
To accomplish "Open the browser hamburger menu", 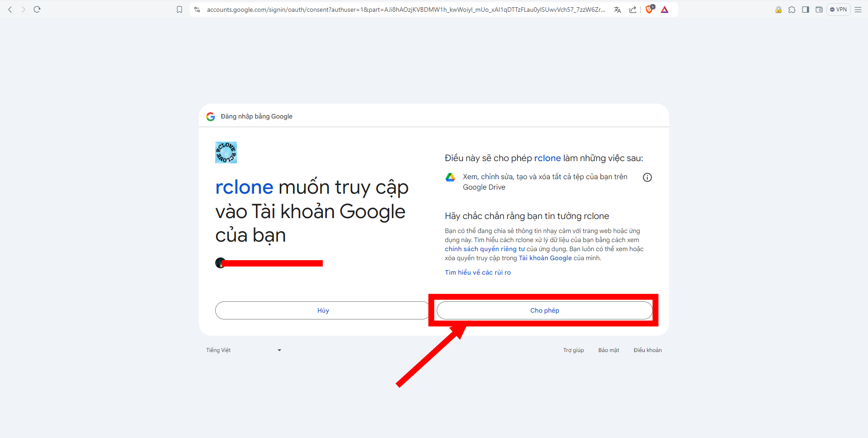I will pyautogui.click(x=858, y=10).
